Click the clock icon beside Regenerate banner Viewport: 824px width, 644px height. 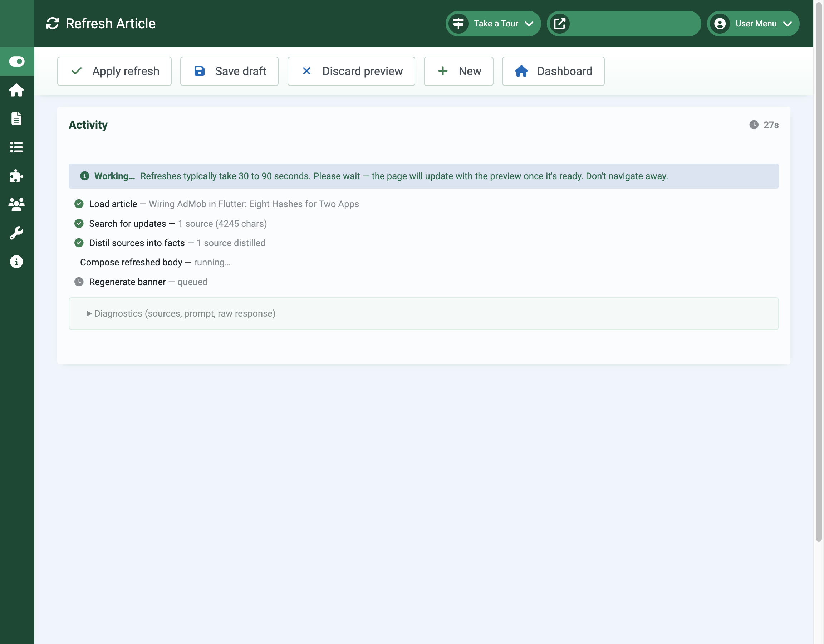(x=79, y=282)
